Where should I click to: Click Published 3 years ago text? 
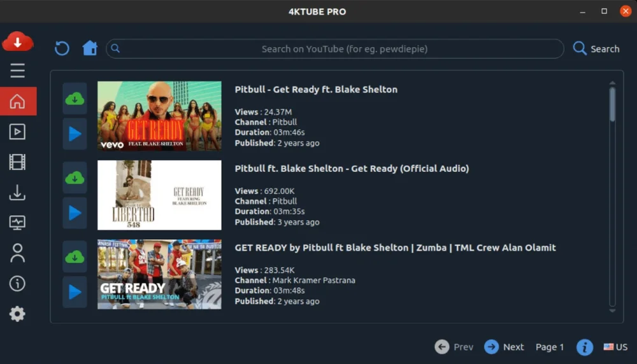click(x=277, y=222)
